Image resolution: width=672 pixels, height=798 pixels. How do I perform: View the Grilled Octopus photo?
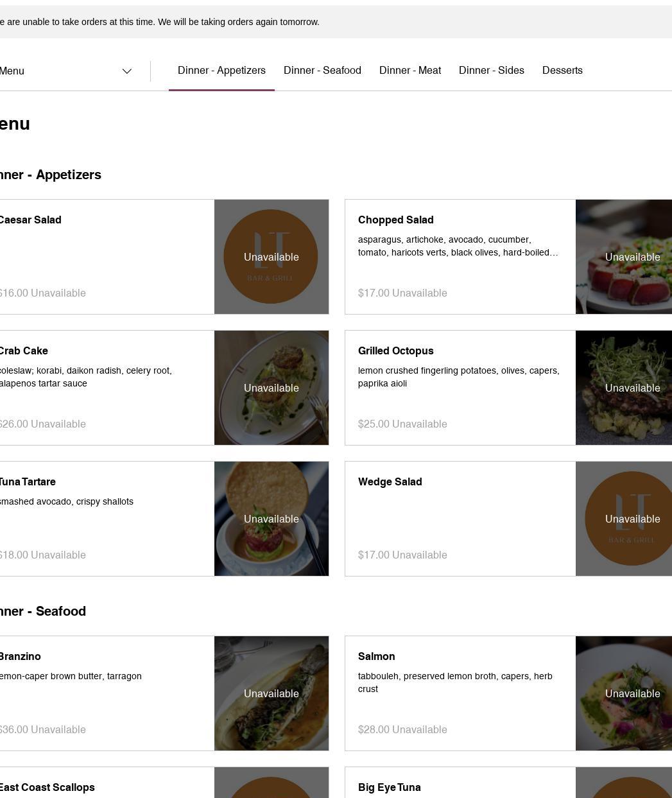pyautogui.click(x=624, y=388)
